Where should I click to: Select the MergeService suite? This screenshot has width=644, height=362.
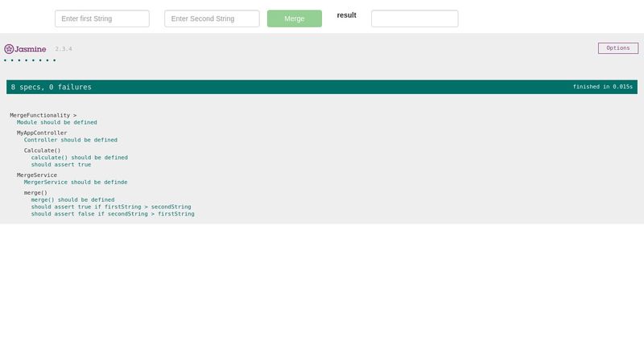(37, 175)
